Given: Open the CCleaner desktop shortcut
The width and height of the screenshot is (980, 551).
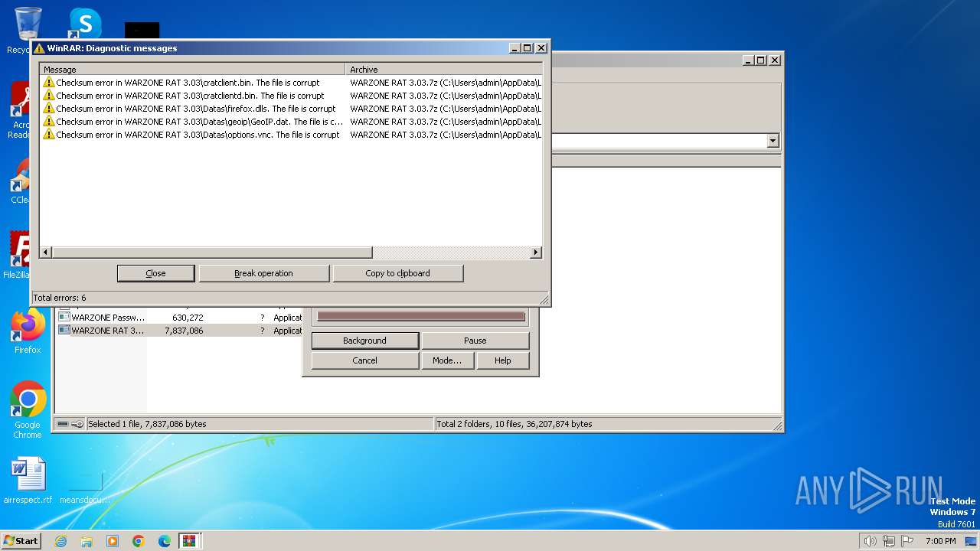Looking at the screenshot, I should click(x=21, y=181).
